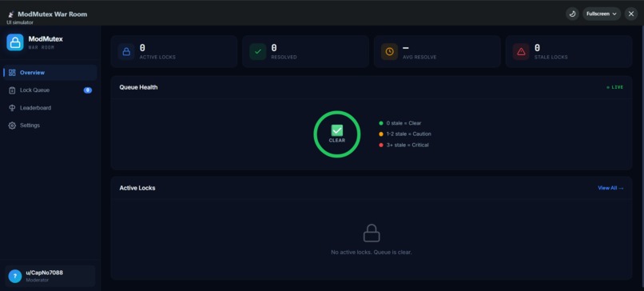This screenshot has height=291, width=644.
Task: Click the RESOLVED stat label
Action: pyautogui.click(x=284, y=57)
